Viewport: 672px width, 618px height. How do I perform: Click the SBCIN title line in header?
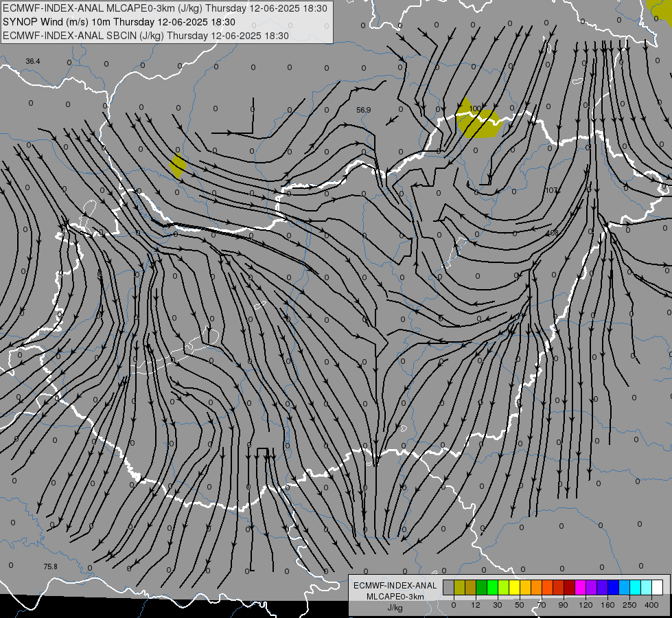click(146, 36)
